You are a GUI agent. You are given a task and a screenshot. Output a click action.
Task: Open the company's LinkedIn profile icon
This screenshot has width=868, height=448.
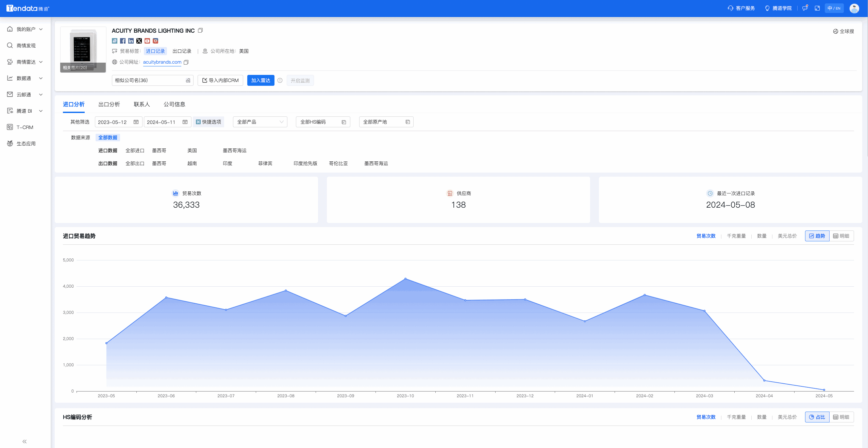[x=131, y=41]
